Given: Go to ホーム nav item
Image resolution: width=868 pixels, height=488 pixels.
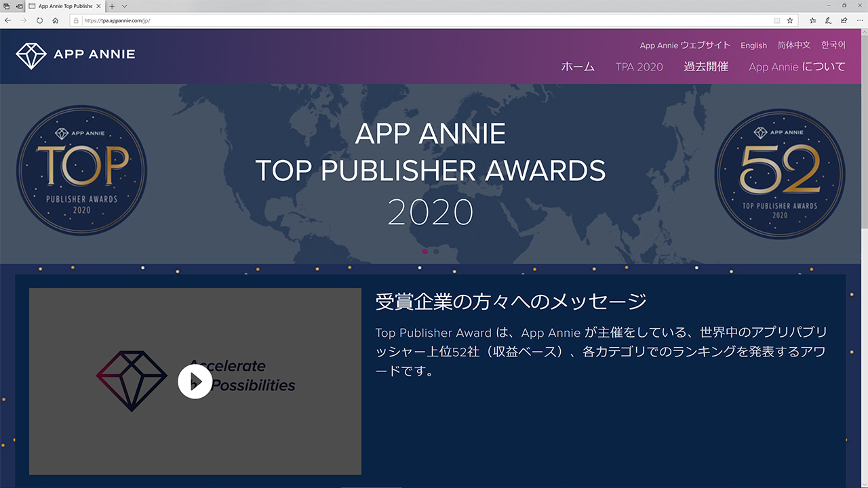Looking at the screenshot, I should (x=578, y=66).
